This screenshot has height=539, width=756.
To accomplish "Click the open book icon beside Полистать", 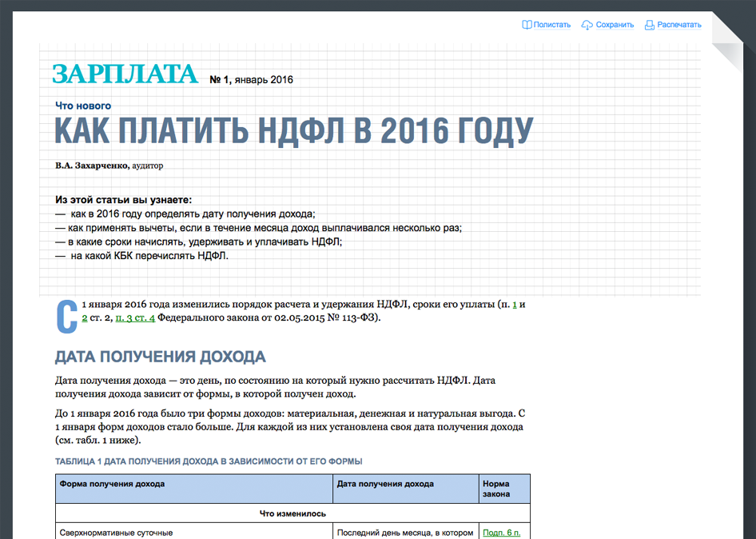I will tap(527, 25).
